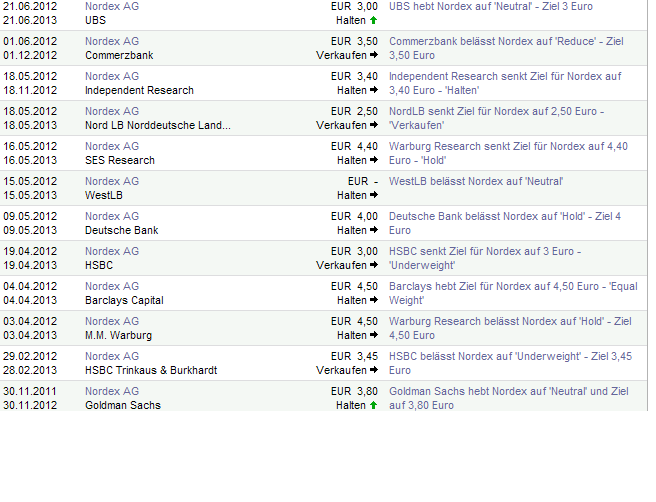This screenshot has height=502, width=656.
Task: Open Nordex AG link dated 19.04.2012
Action: click(112, 251)
